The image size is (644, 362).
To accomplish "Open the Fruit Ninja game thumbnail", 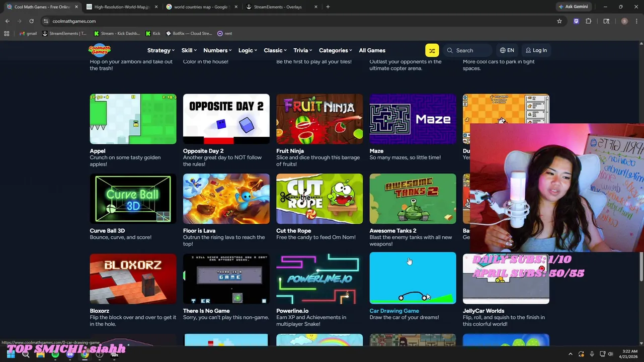I will tap(319, 119).
